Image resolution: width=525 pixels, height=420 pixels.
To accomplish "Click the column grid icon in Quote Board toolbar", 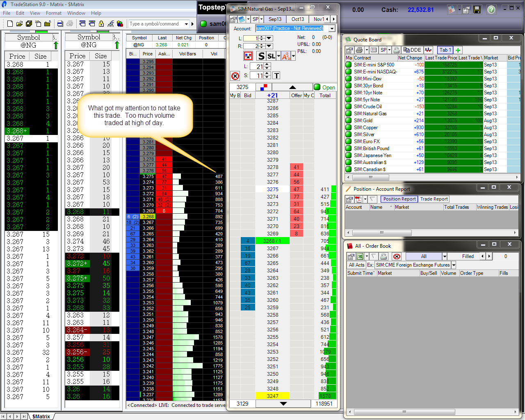I will click(374, 50).
